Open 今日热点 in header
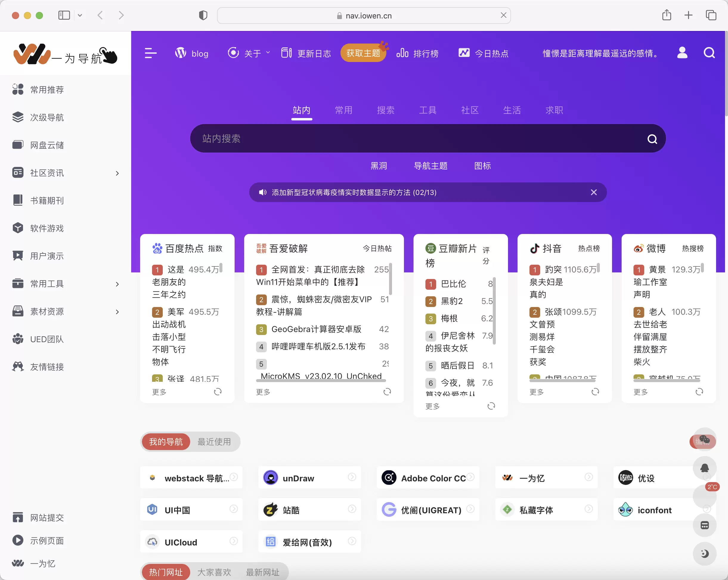The image size is (728, 580). click(483, 53)
